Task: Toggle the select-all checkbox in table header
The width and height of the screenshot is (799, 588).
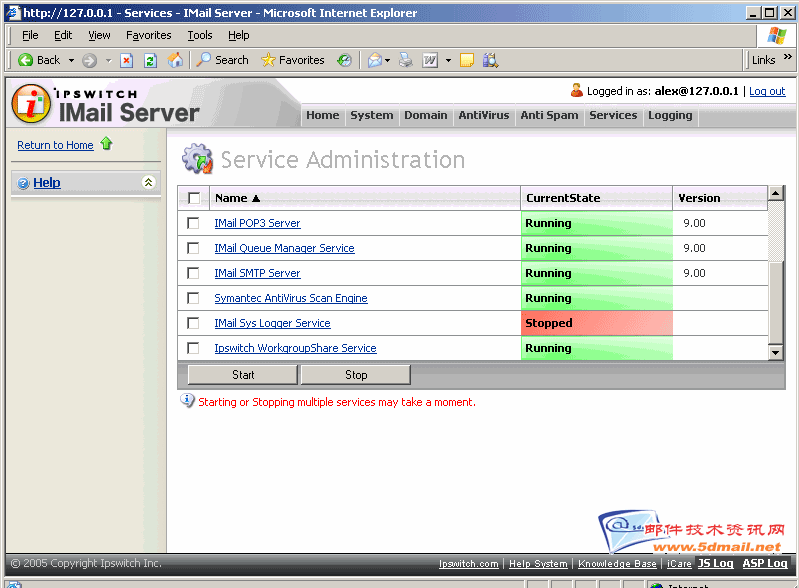Action: click(x=193, y=198)
